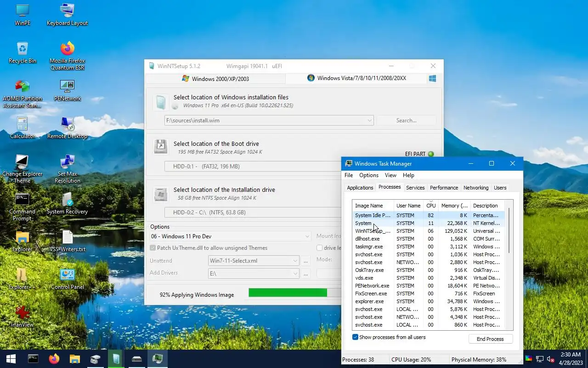The width and height of the screenshot is (588, 368).
Task: Open the View menu in Task Manager
Action: pyautogui.click(x=390, y=175)
